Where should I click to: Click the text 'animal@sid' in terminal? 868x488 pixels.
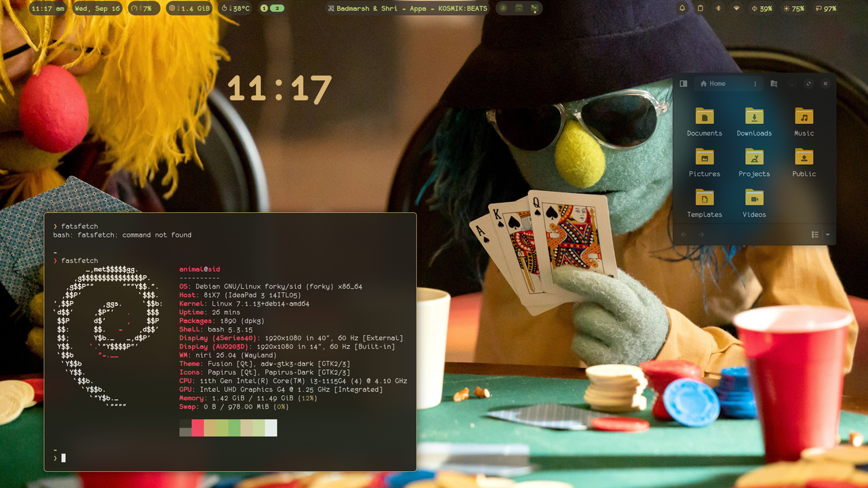tap(199, 270)
